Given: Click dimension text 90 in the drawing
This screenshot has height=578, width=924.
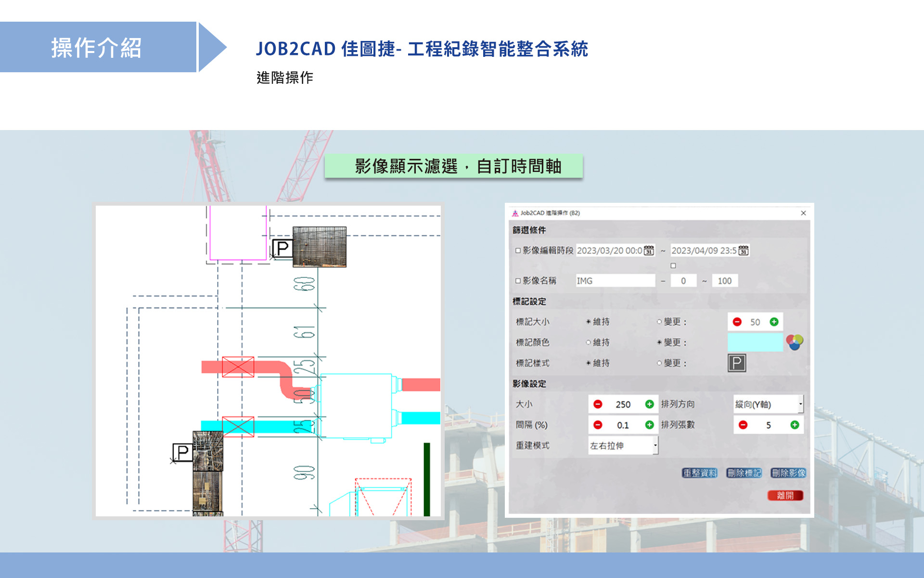Looking at the screenshot, I should click(305, 473).
